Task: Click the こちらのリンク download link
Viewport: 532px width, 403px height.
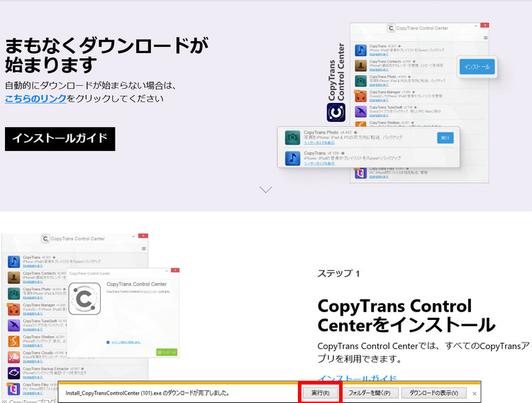Action: 35,99
